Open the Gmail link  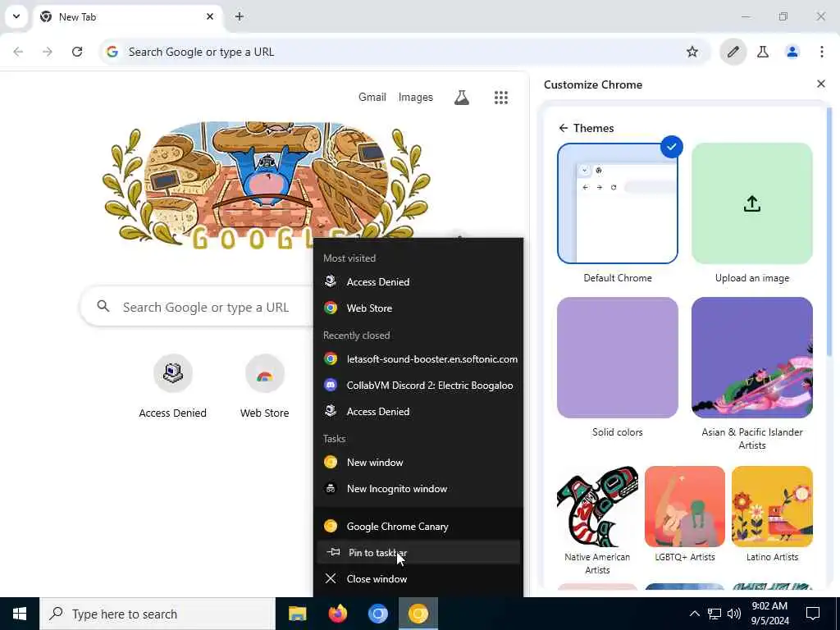click(372, 97)
